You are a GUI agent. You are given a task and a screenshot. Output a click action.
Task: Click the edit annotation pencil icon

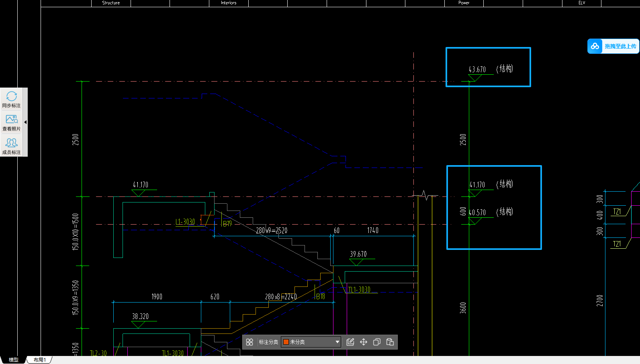350,342
